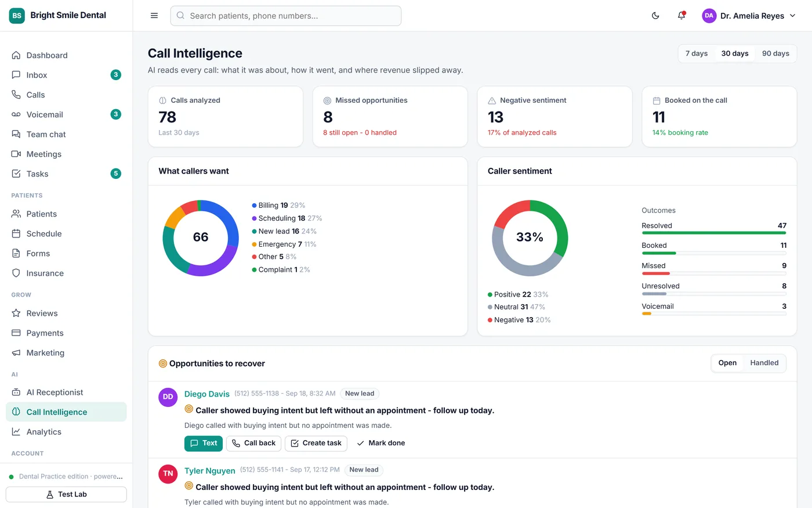Click the Bright Smile Dental BS logo

pos(17,16)
